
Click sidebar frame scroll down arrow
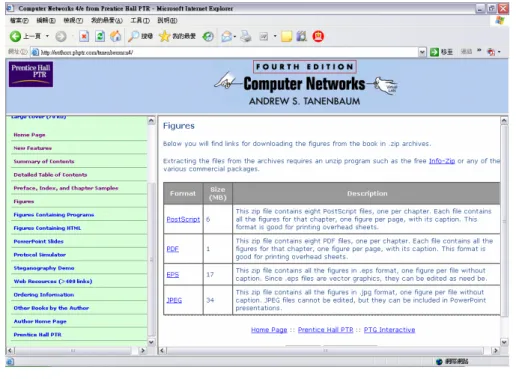[x=151, y=342]
